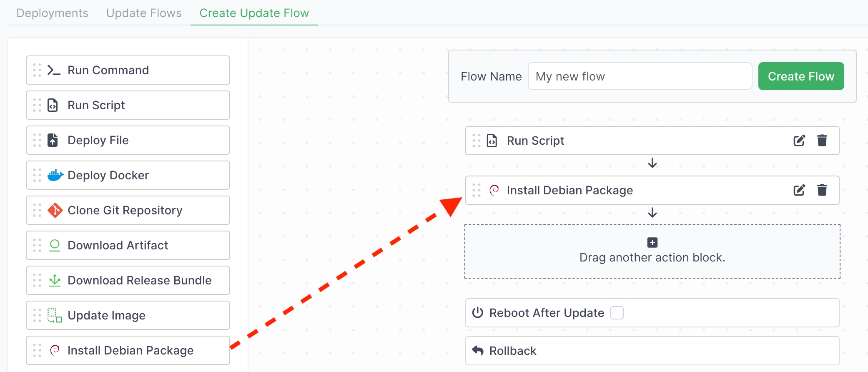
Task: Switch to the Deployments tab
Action: coord(52,13)
